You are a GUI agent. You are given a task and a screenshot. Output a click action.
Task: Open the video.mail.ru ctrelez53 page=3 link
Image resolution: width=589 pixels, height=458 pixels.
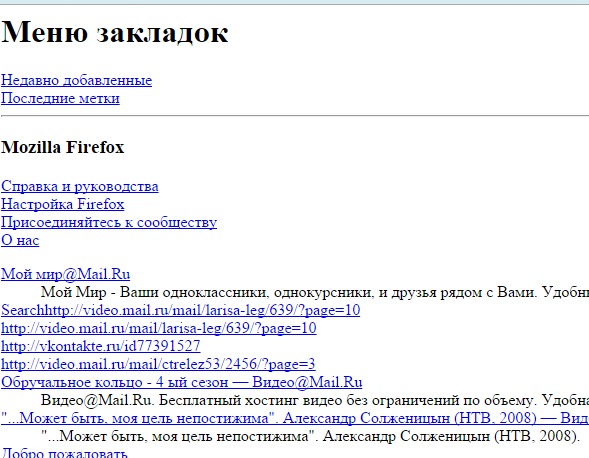(x=158, y=364)
